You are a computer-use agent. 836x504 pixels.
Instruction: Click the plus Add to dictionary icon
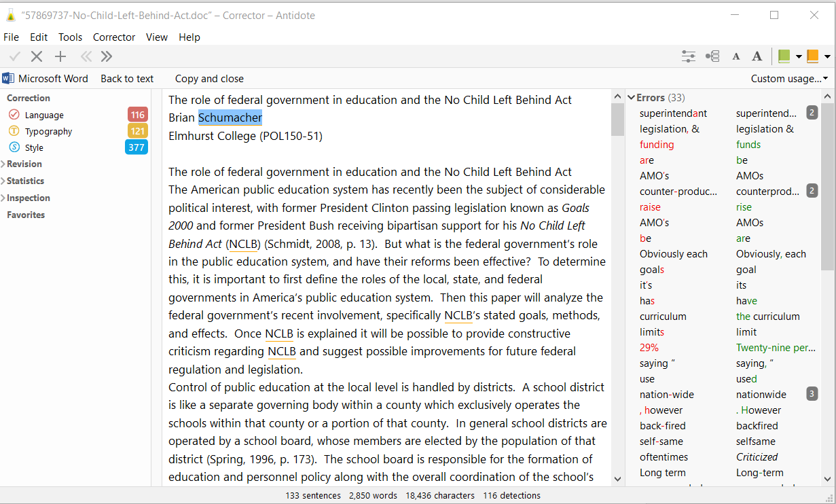pos(60,56)
